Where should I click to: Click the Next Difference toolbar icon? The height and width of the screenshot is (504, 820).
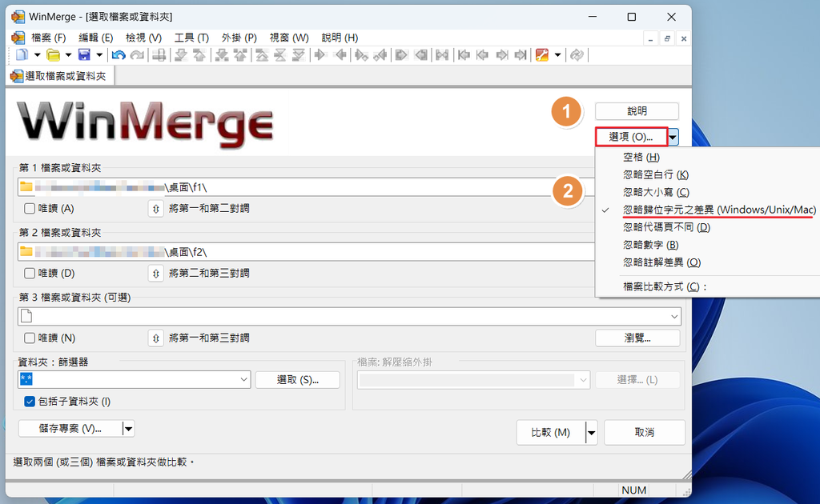coord(180,55)
